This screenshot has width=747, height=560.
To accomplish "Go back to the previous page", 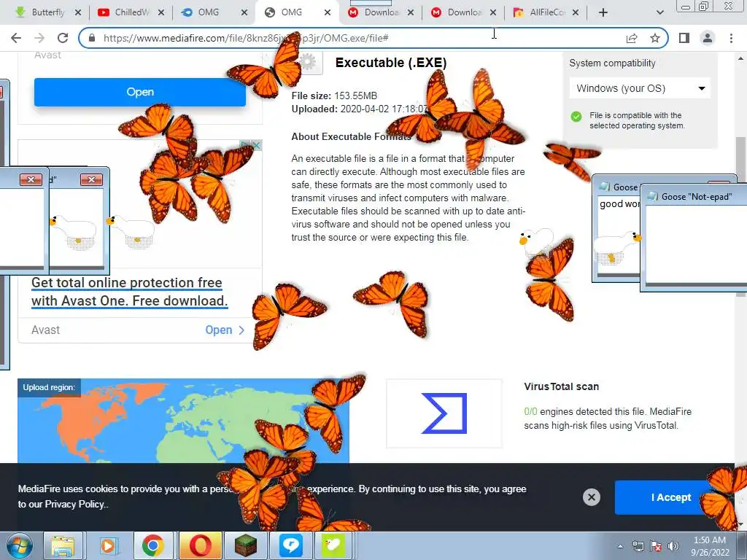I will point(16,38).
